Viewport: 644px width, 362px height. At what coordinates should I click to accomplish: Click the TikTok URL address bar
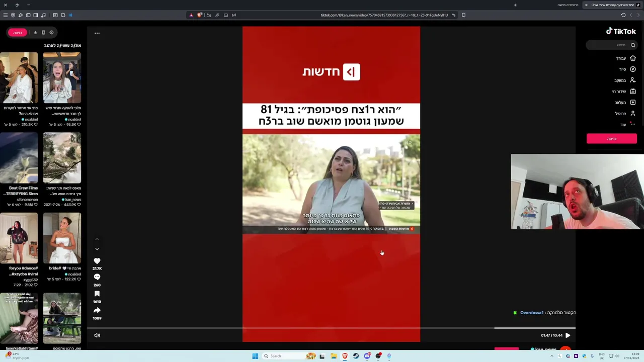pos(384,15)
